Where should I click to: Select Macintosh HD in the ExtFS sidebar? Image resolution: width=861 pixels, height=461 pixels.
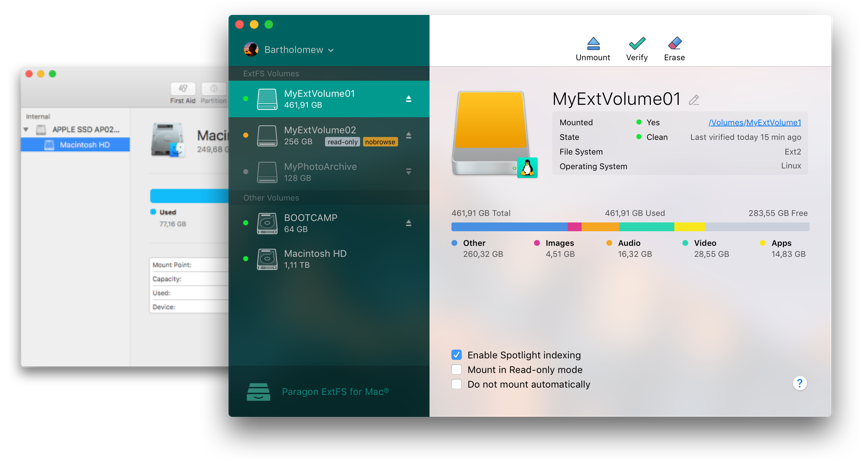(329, 259)
